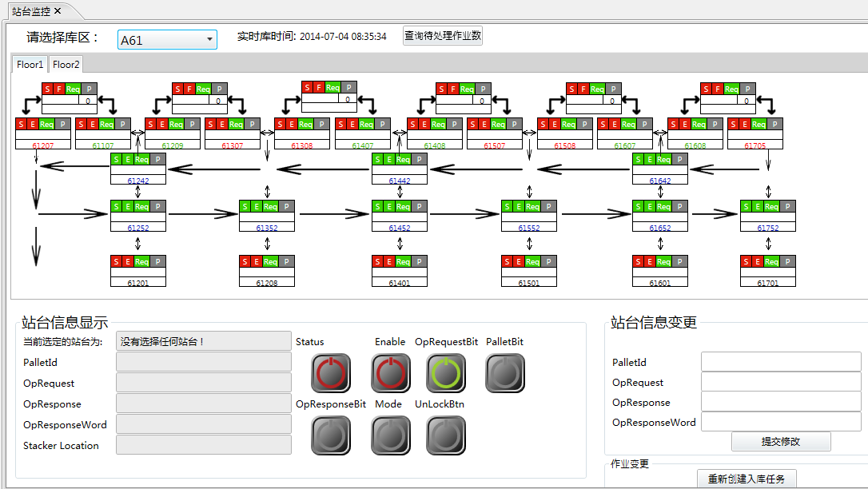
Task: Select station 61208 label
Action: [x=267, y=283]
